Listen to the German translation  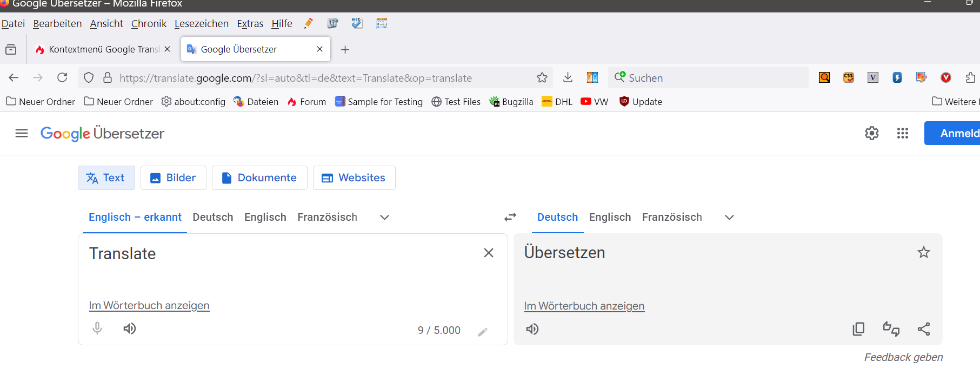(x=532, y=329)
